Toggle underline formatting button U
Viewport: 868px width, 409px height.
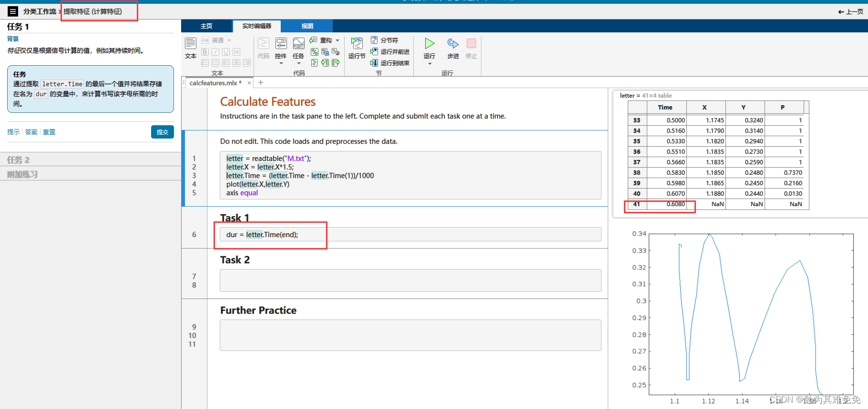tap(226, 52)
